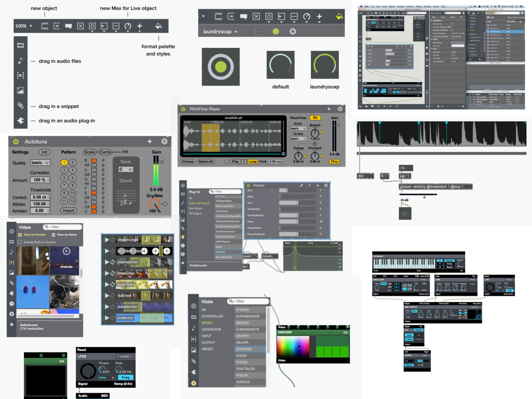532x399 pixels.
Task: Expand the laundrysoap style dropdown
Action: tap(220, 32)
